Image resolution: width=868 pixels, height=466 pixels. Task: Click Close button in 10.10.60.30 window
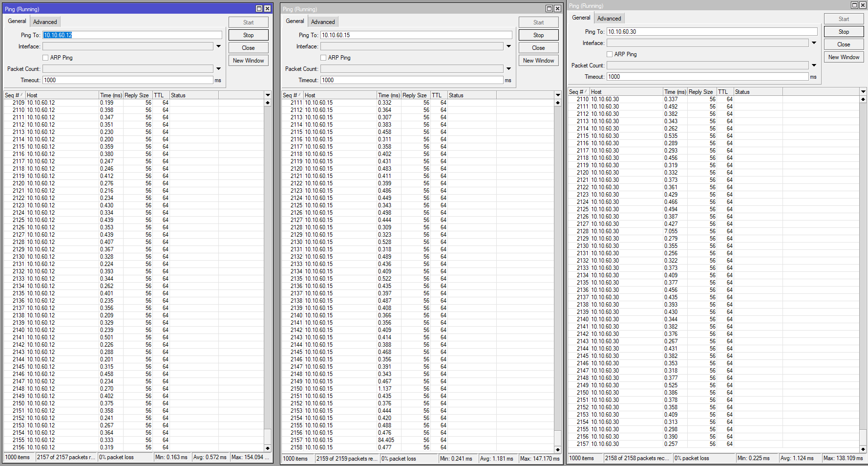[x=844, y=44]
